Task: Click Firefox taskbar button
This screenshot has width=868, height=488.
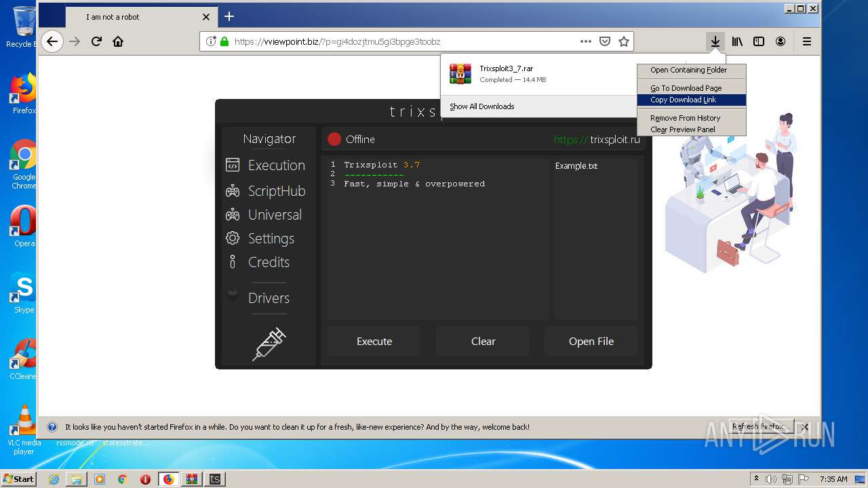Action: (x=168, y=479)
